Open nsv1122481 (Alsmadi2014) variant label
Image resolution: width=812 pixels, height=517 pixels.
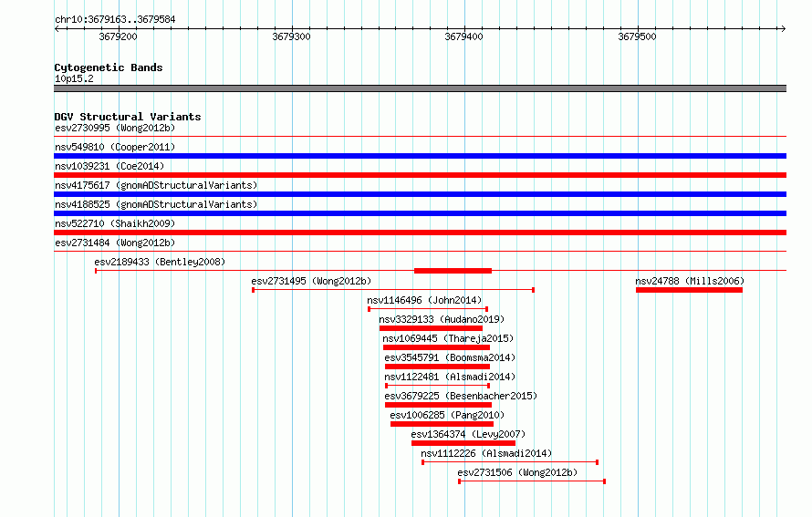(450, 377)
